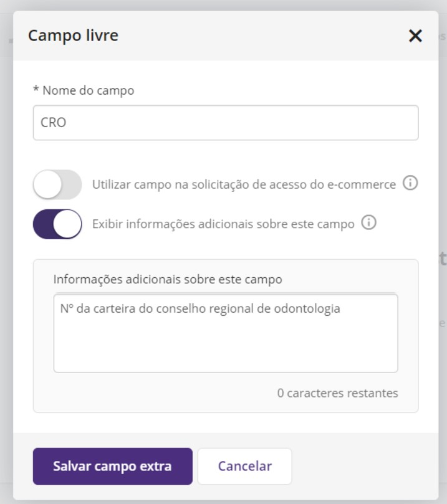This screenshot has width=447, height=504.
Task: Click info icon beside e-commerce access option
Action: coord(410,184)
